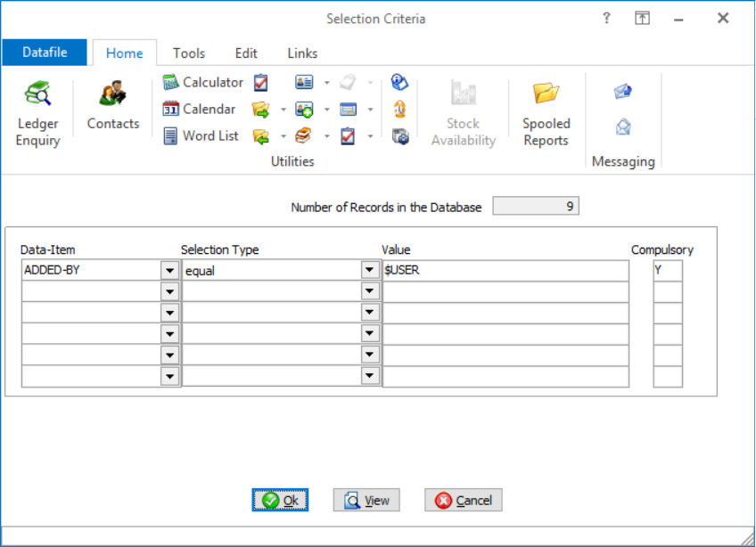The height and width of the screenshot is (547, 756).
Task: Open the Help question mark icon
Action: (606, 19)
